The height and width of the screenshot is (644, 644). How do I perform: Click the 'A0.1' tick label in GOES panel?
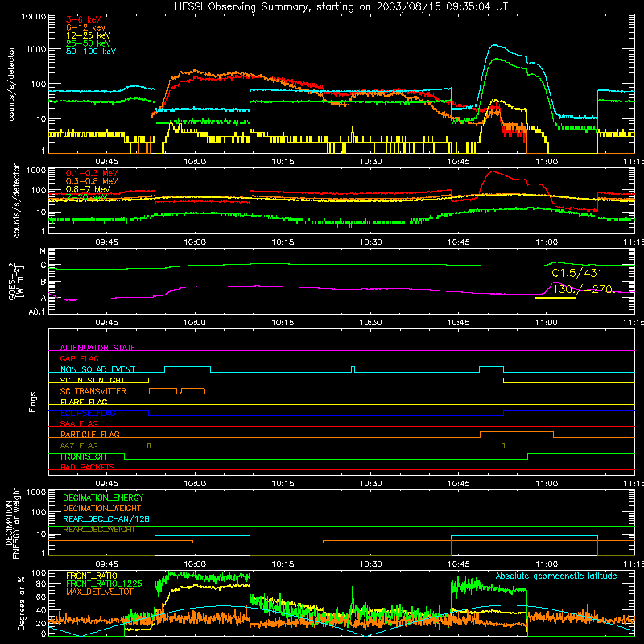[x=37, y=312]
